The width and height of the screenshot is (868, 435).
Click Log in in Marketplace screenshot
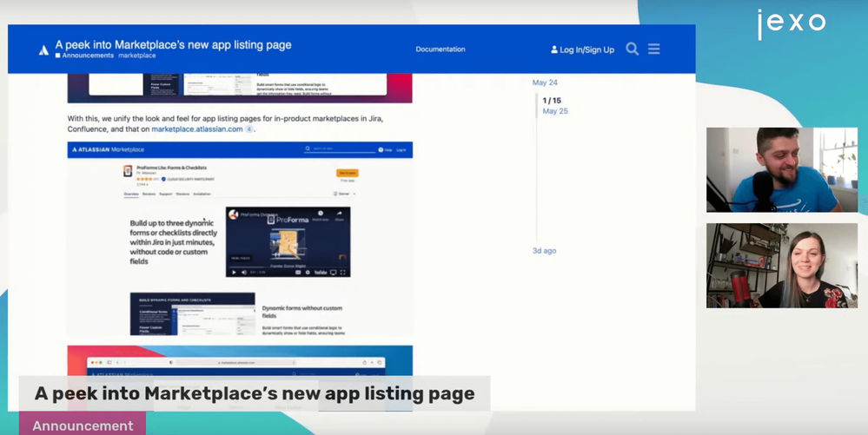401,150
